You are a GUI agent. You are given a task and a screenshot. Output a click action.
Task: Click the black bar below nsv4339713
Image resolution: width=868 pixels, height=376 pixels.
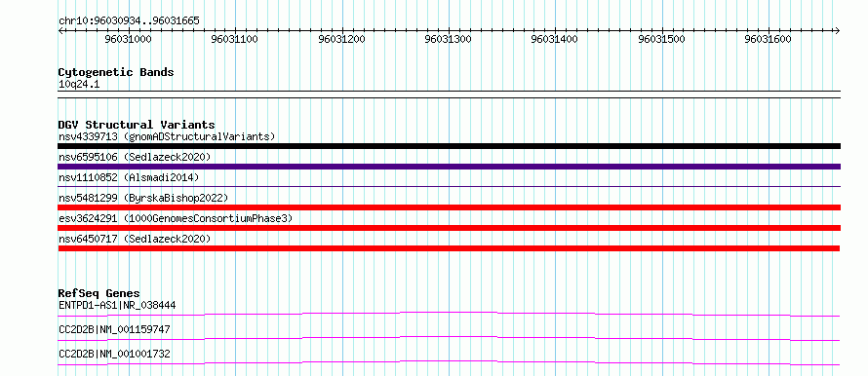point(449,146)
